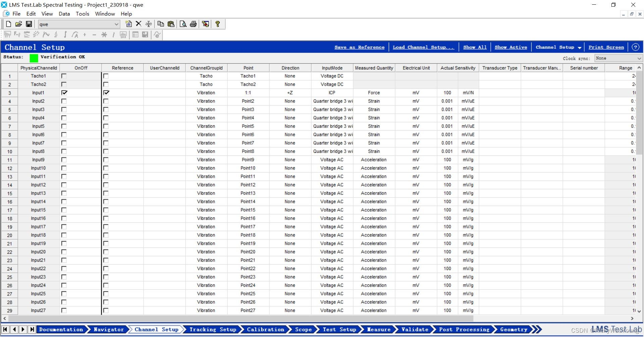The image size is (644, 337).
Task: Click the integrate tool icon
Action: (65, 35)
